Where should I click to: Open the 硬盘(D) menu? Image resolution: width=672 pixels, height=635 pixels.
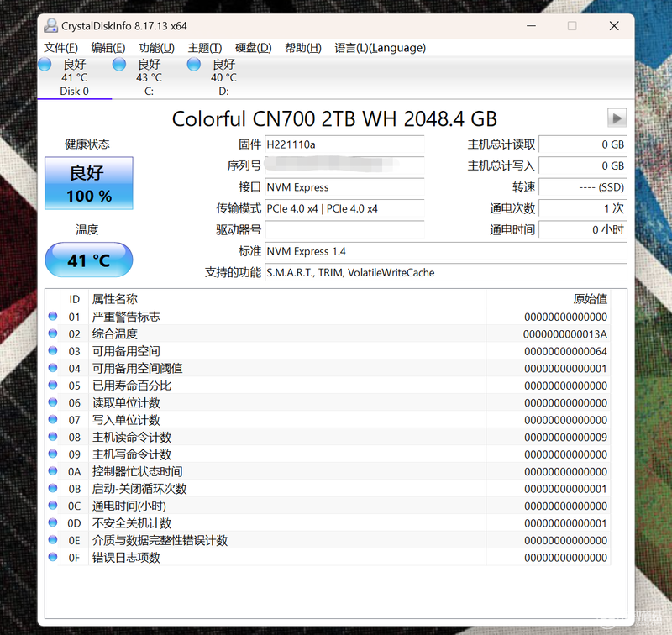(254, 48)
